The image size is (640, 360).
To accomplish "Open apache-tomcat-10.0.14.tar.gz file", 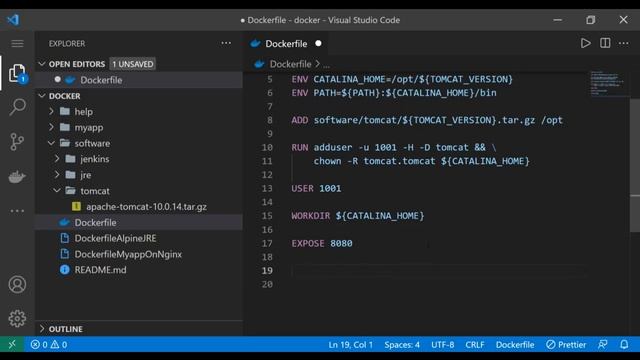I will 139,207.
